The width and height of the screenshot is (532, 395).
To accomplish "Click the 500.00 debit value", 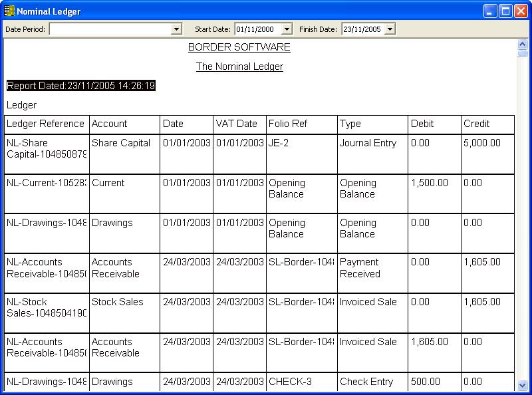I will point(426,382).
